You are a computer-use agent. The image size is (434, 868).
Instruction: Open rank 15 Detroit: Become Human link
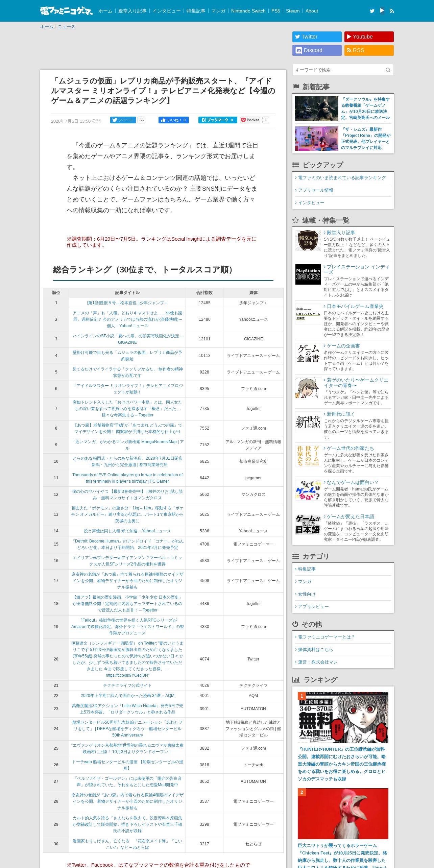tap(127, 544)
